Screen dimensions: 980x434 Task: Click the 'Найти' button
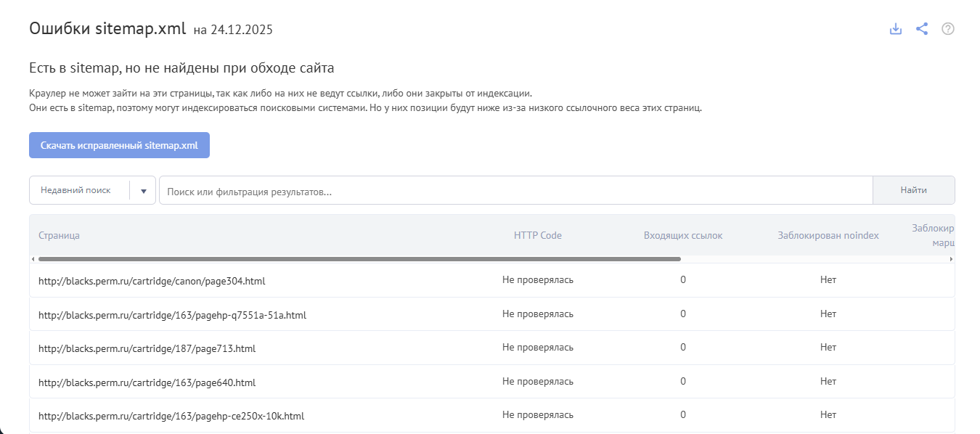[914, 190]
